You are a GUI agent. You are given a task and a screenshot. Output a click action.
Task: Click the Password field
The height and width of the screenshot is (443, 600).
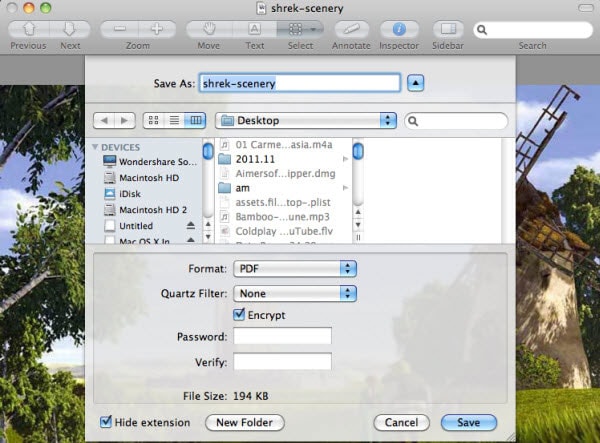pos(282,336)
